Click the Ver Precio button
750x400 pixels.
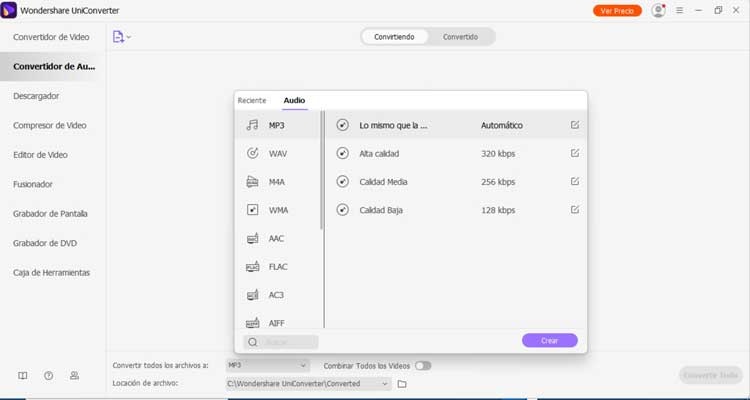tap(617, 11)
